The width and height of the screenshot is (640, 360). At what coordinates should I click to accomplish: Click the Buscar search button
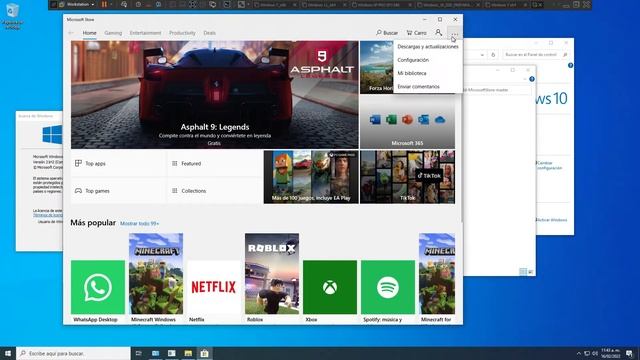pos(387,33)
